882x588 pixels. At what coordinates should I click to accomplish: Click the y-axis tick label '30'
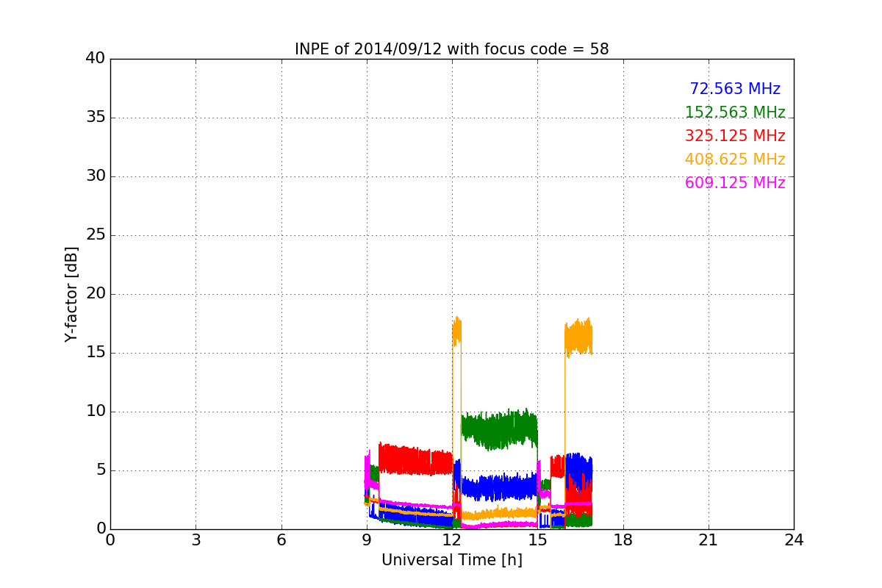pos(96,176)
